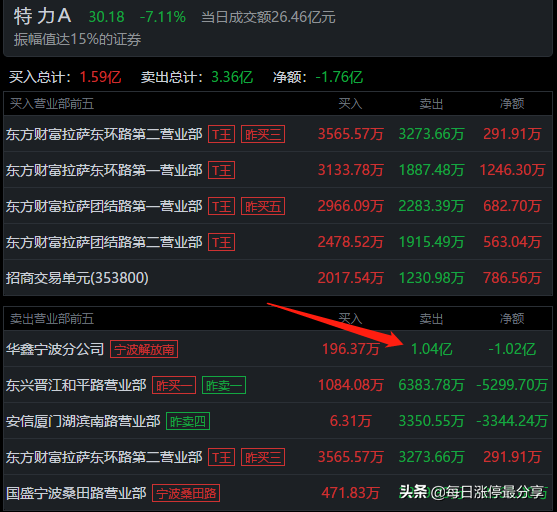Image resolution: width=557 pixels, height=512 pixels.
Task: Click net amount 1246.30万
Action: pos(512,170)
